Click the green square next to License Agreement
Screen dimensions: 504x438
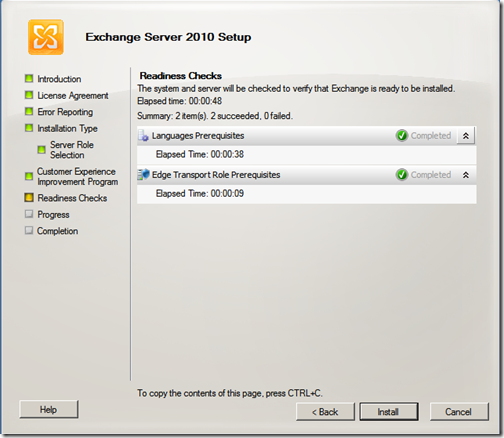(29, 95)
